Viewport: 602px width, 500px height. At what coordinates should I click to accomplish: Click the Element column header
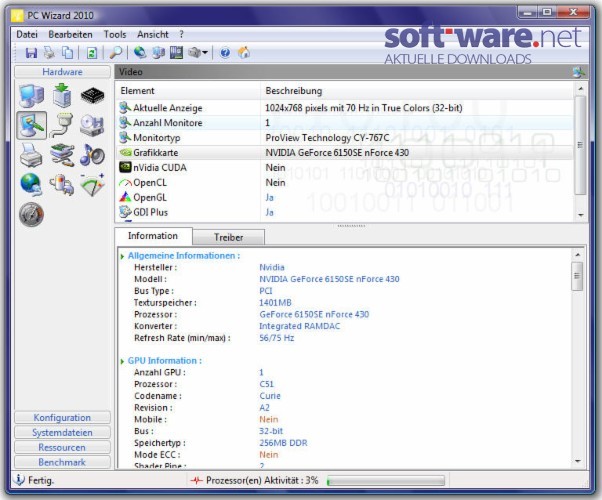point(188,91)
